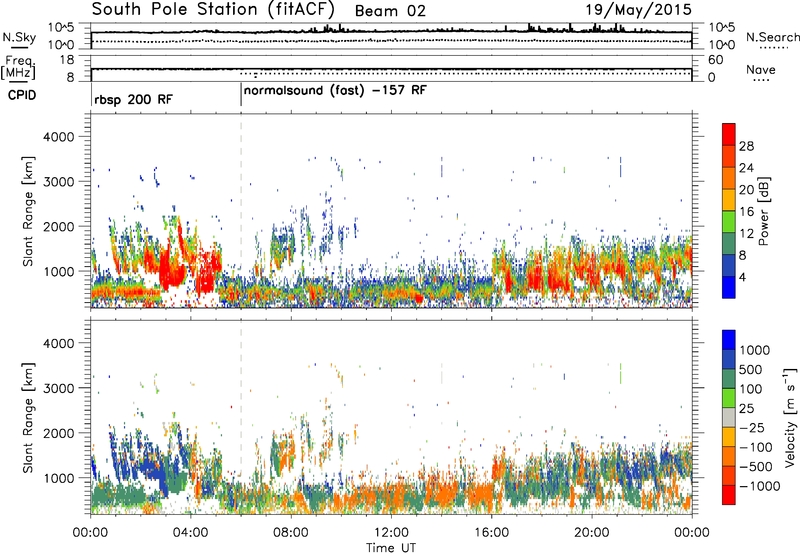Click the upper panel 'Slant Range [km]' label
Screen dimensions: 800x554
point(28,211)
